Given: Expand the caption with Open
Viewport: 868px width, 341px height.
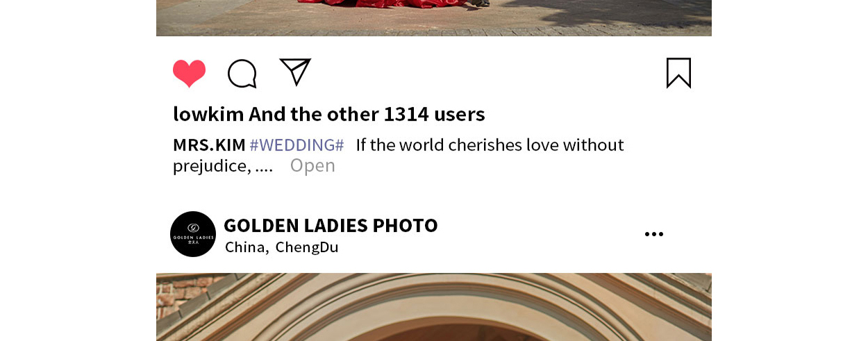Looking at the screenshot, I should (312, 166).
